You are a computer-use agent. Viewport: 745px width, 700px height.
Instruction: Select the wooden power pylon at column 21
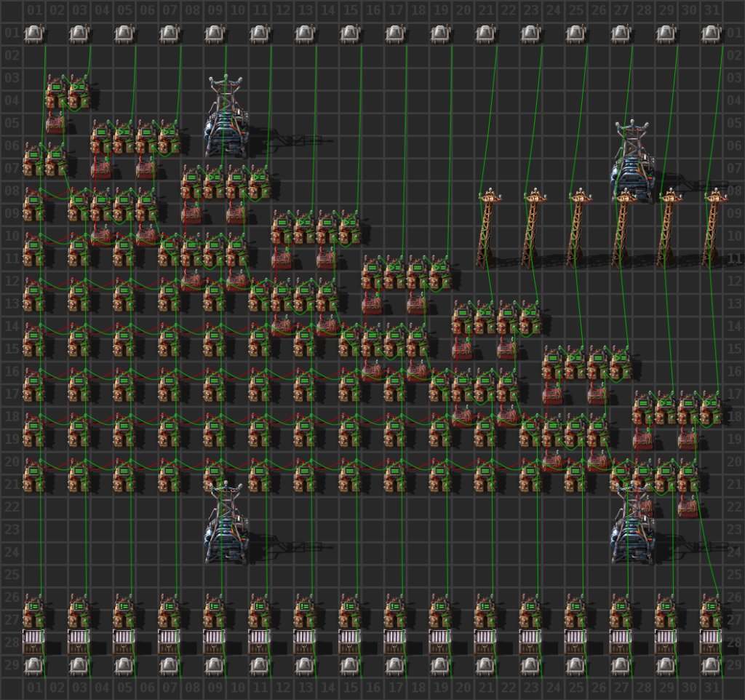point(488,228)
